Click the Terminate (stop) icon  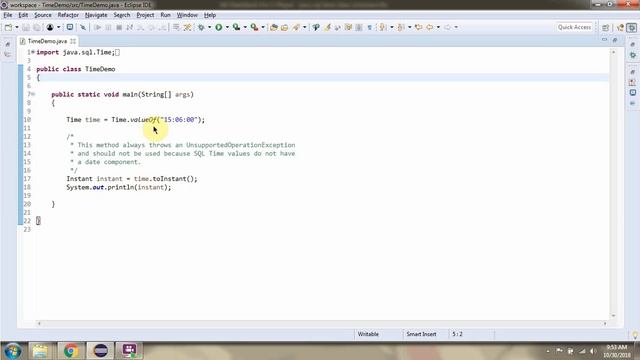click(x=119, y=27)
